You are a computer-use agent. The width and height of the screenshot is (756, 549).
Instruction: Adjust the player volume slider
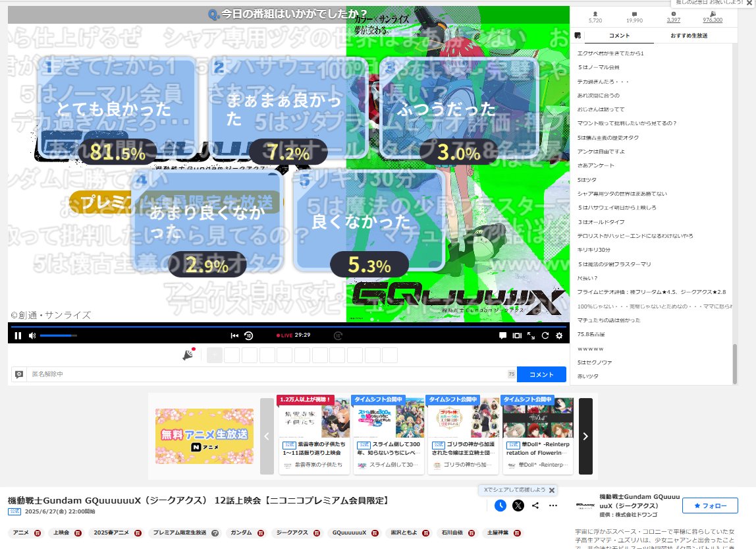pyautogui.click(x=59, y=335)
